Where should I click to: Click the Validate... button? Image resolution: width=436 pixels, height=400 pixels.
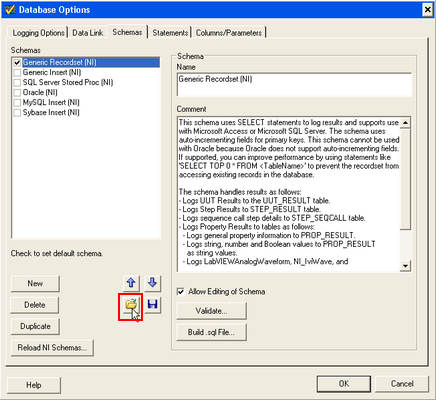pyautogui.click(x=212, y=311)
